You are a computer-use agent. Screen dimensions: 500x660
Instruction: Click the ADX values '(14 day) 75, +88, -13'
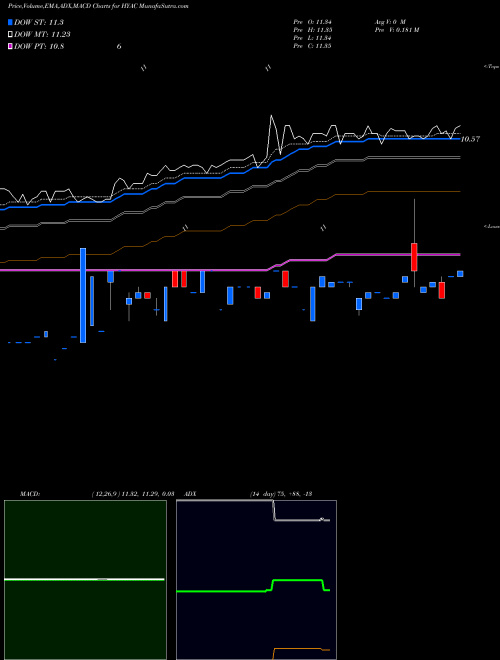coord(280,494)
